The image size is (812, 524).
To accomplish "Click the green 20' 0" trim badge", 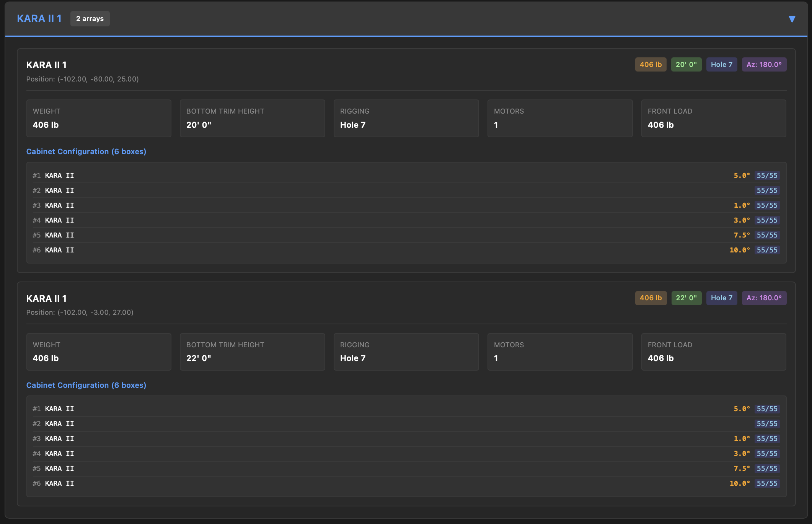I will click(686, 65).
